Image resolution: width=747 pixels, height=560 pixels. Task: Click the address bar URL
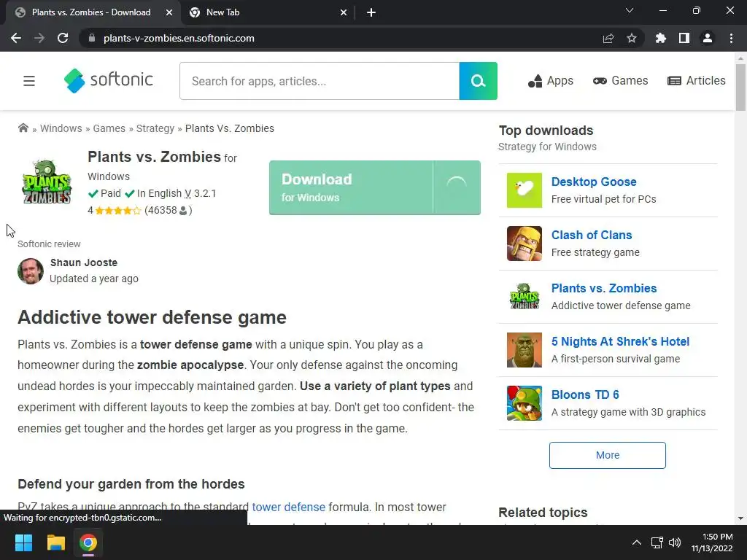179,38
